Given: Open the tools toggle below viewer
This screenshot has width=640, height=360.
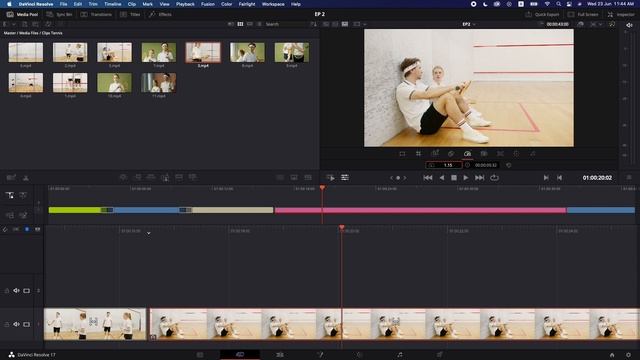Looking at the screenshot, I should coord(345,178).
